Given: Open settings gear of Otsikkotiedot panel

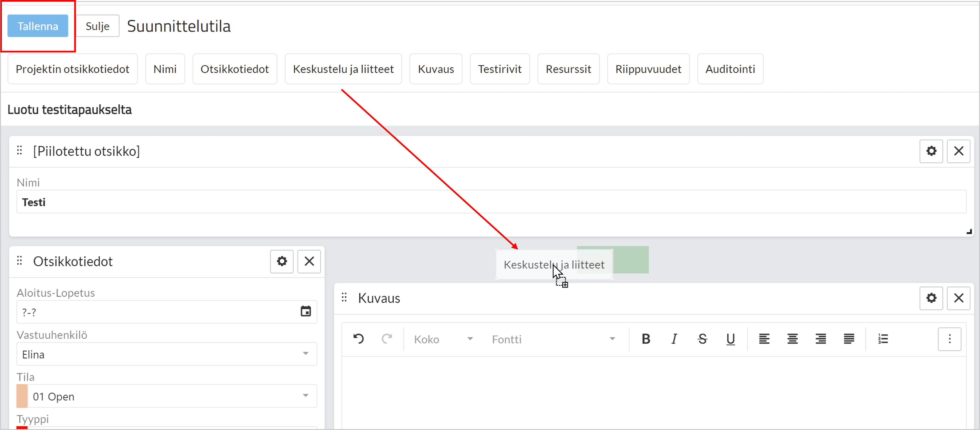Looking at the screenshot, I should tap(282, 261).
